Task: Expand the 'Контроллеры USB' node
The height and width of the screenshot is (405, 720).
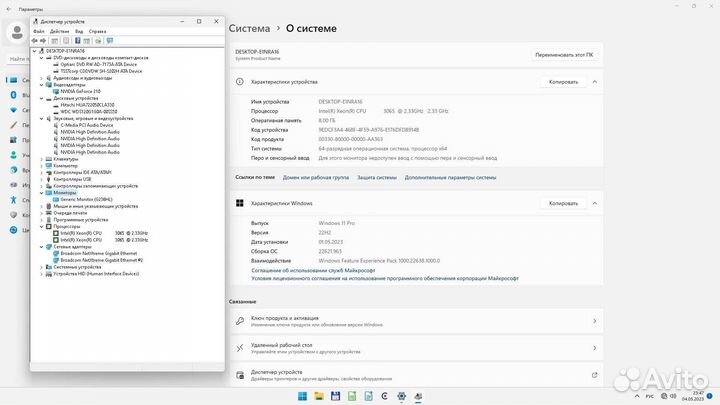Action: click(x=41, y=179)
